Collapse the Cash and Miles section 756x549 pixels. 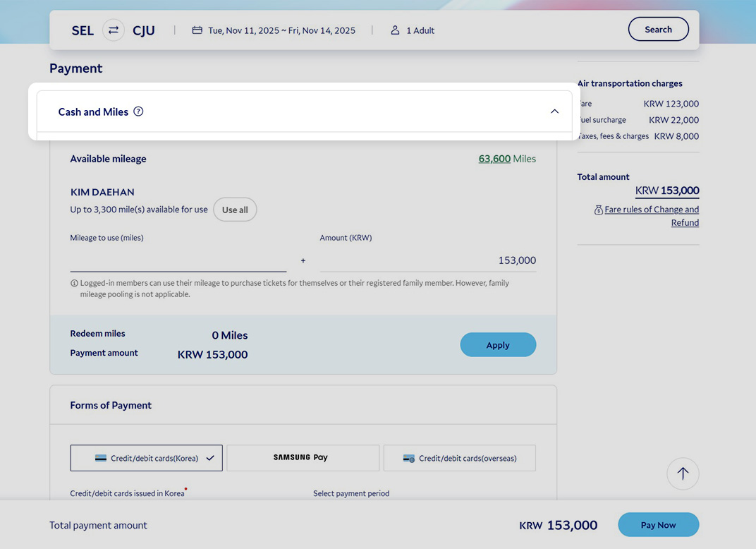click(554, 111)
